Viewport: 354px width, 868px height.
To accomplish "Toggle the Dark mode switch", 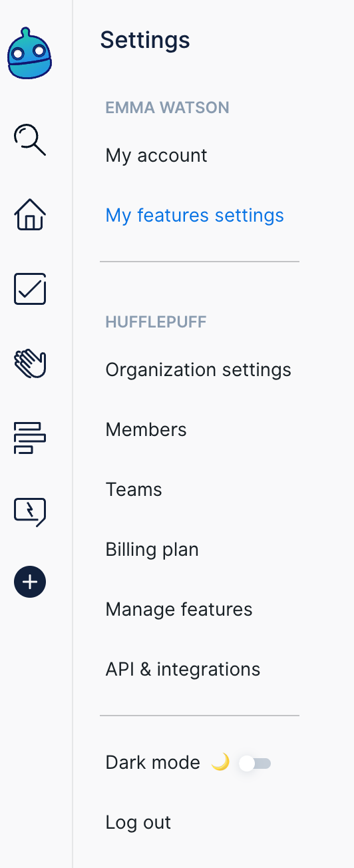I will tap(255, 763).
